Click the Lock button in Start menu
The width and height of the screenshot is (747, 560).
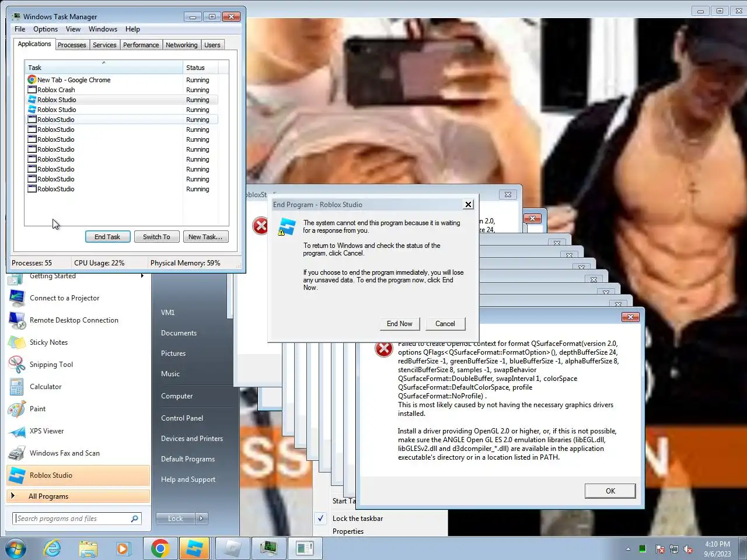(176, 518)
